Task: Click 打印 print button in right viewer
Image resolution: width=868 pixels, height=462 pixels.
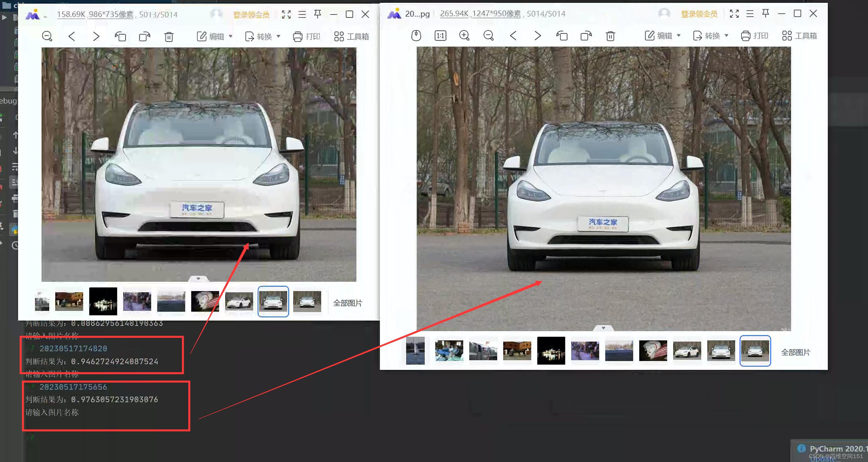Action: point(755,36)
